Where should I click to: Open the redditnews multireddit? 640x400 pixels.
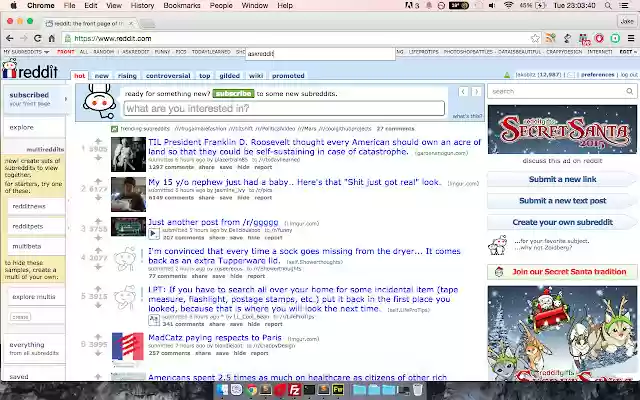(36, 206)
